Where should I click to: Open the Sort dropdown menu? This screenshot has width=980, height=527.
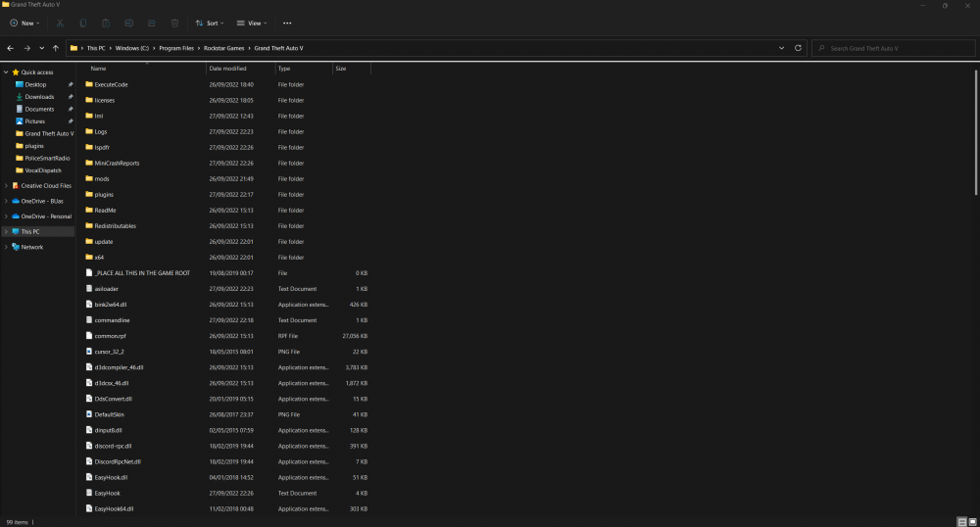pos(210,24)
